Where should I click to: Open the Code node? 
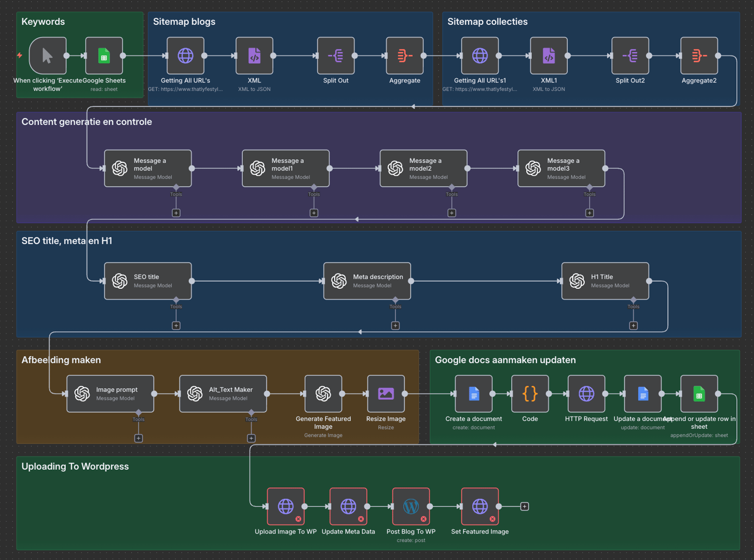(x=529, y=394)
